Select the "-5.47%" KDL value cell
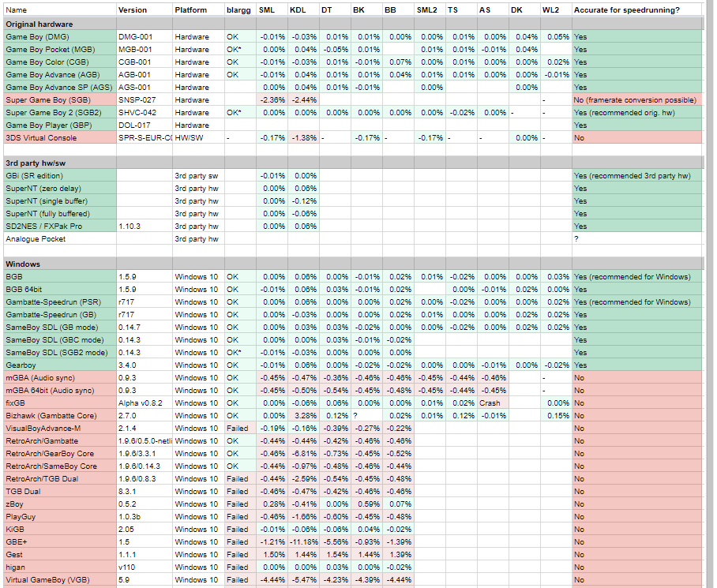This screenshot has width=717, height=588. pos(303,580)
